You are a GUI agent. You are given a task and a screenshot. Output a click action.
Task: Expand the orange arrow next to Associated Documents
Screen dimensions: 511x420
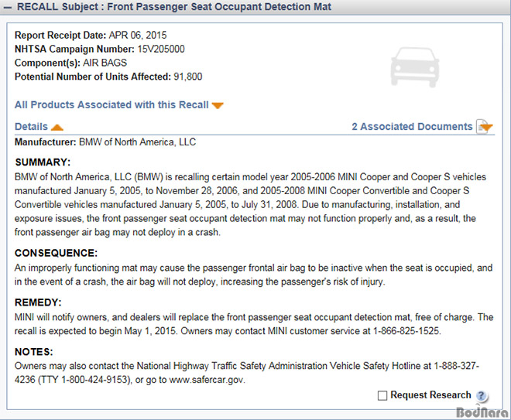point(487,127)
